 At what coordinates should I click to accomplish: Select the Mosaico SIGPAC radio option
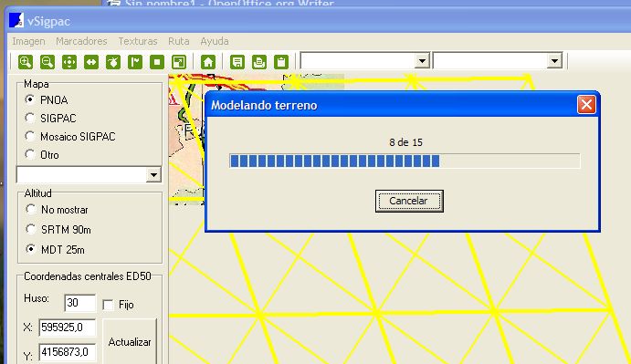pyautogui.click(x=29, y=136)
